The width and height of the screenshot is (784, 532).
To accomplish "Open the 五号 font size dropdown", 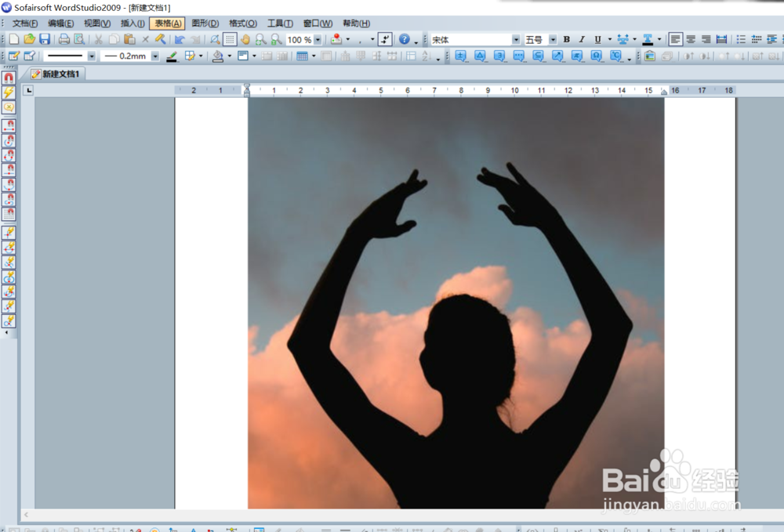I will tap(553, 40).
